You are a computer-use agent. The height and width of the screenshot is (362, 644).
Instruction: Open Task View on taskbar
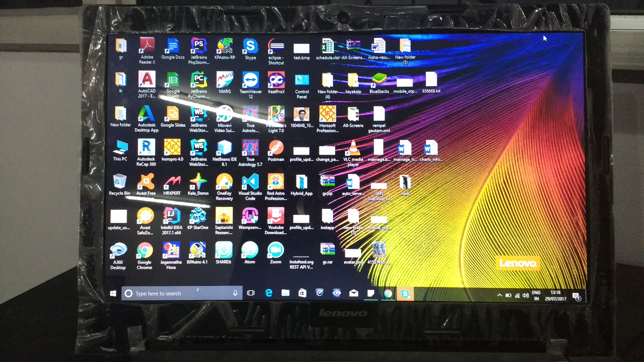(251, 293)
